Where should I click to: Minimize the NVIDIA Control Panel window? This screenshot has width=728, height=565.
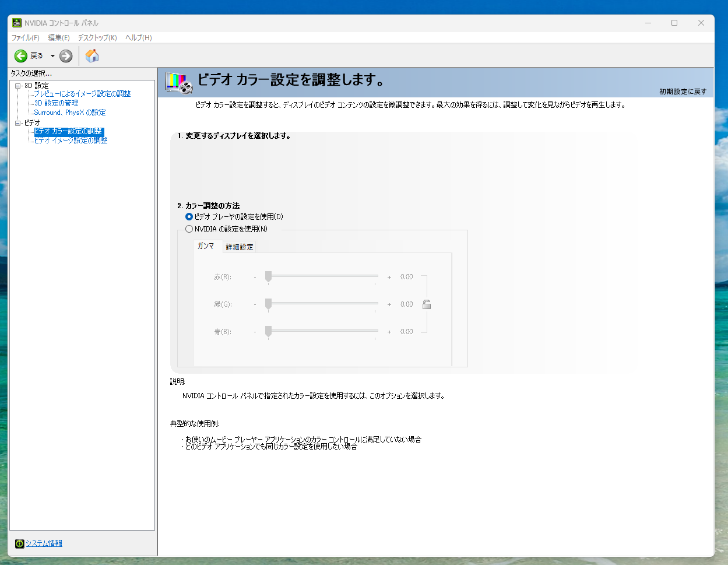[648, 23]
